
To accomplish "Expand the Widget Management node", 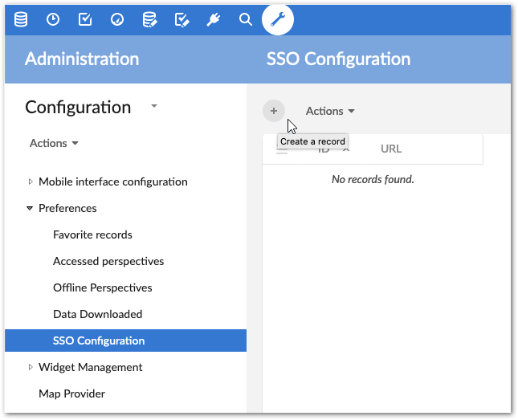I will pos(31,367).
